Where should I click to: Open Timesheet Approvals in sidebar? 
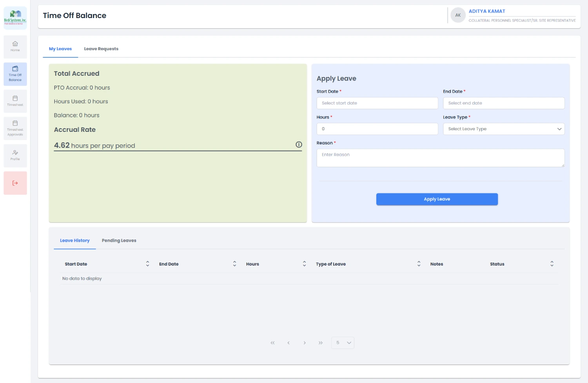[x=15, y=128]
